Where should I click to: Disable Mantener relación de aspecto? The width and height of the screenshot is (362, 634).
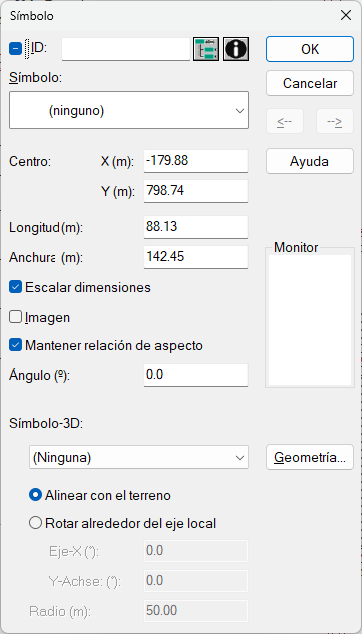coord(15,345)
